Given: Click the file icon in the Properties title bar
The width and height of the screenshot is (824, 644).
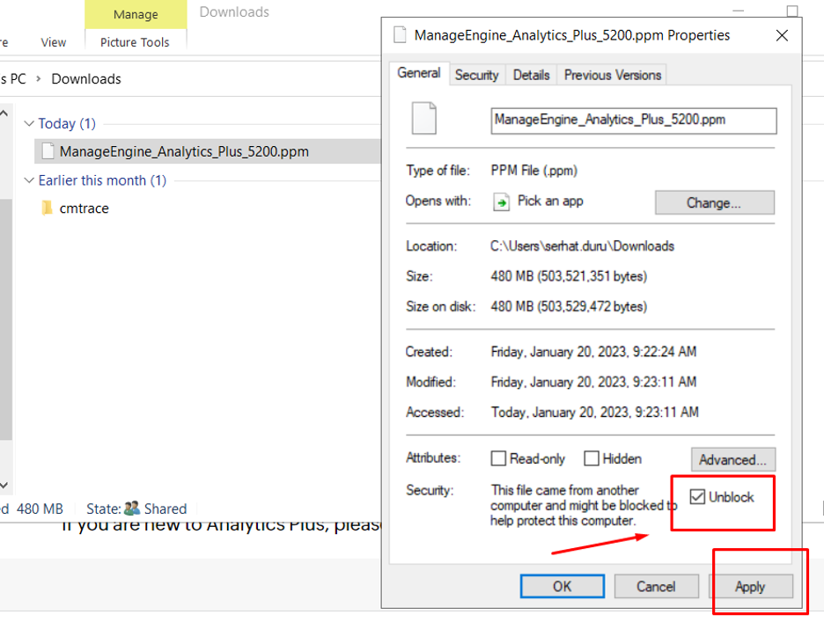Looking at the screenshot, I should click(400, 35).
